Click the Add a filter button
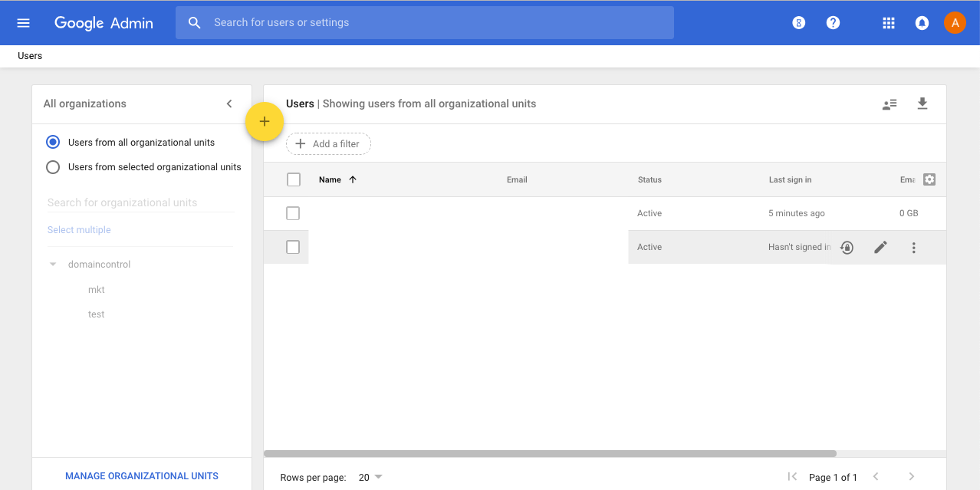 (x=328, y=144)
